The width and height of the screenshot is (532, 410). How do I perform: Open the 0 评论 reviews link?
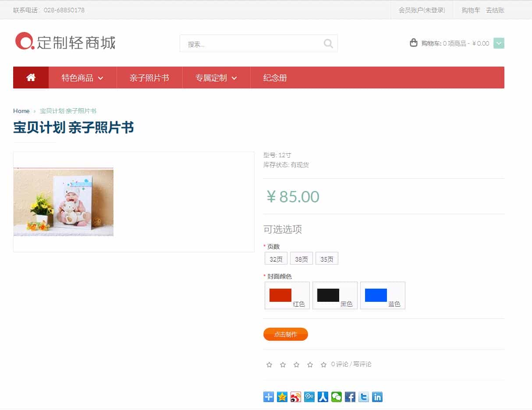[340, 364]
